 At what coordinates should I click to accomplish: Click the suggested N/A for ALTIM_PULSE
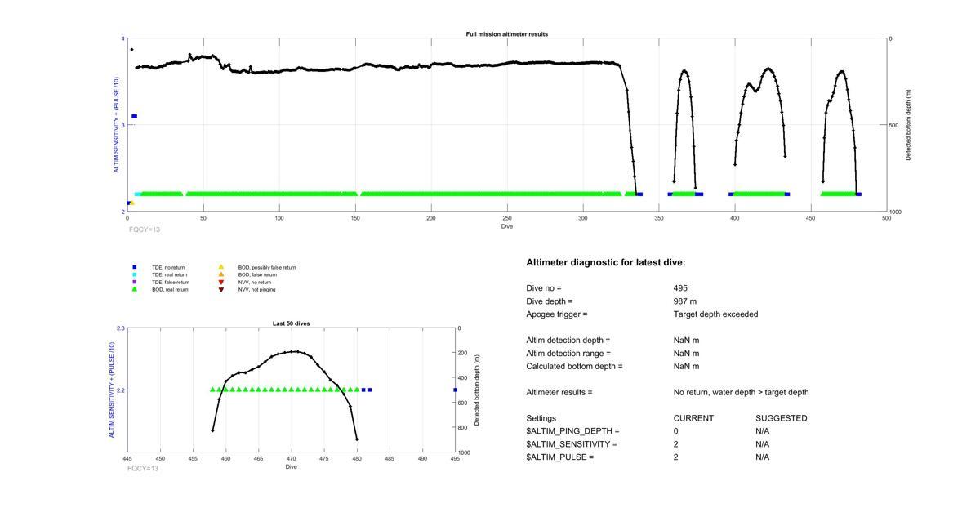[763, 457]
